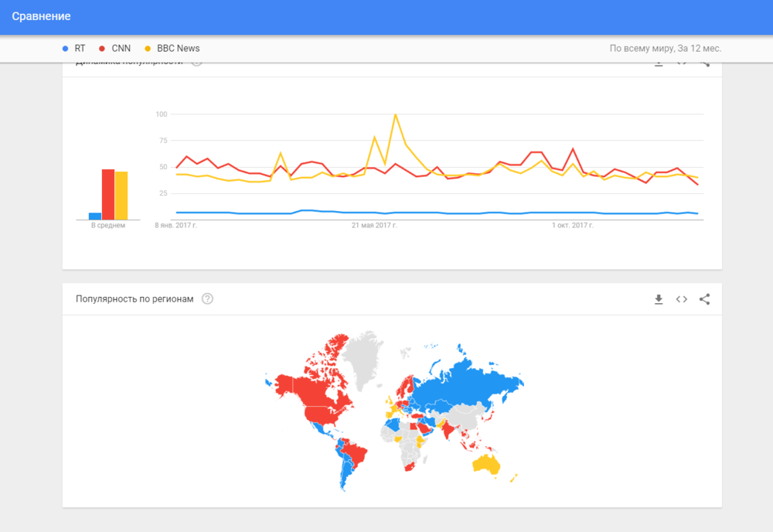Open the Сравнение page title
This screenshot has height=532, width=773.
click(42, 16)
